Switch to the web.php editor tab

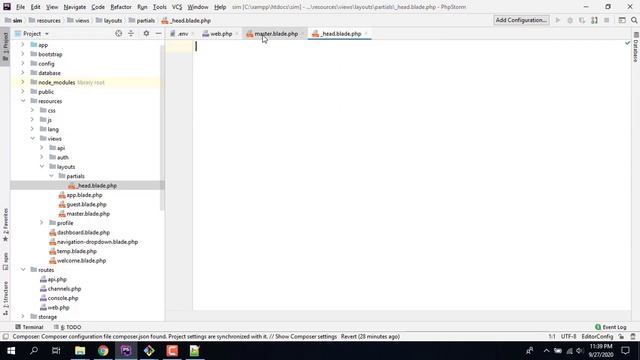(220, 33)
